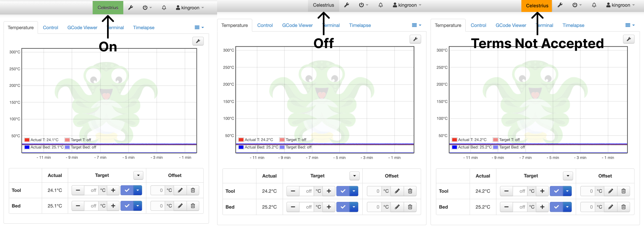Image resolution: width=644 pixels, height=233 pixels.
Task: Delete Bed offset with trash, middle panel
Action: pyautogui.click(x=410, y=207)
